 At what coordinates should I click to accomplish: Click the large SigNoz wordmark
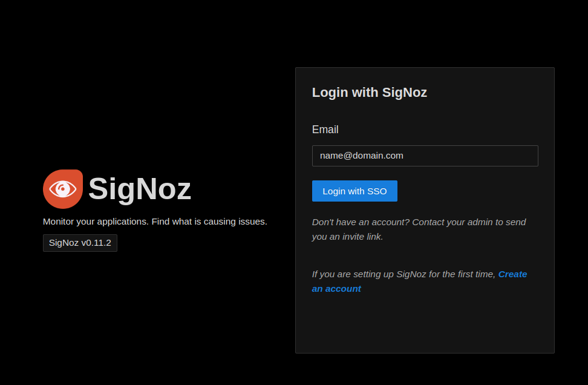click(140, 189)
